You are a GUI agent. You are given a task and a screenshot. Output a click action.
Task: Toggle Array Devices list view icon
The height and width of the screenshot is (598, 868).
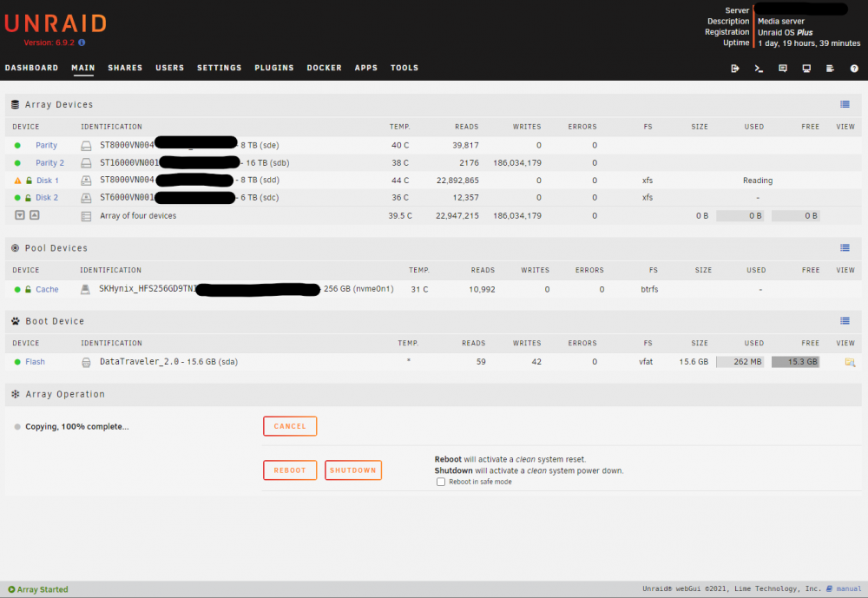click(845, 104)
